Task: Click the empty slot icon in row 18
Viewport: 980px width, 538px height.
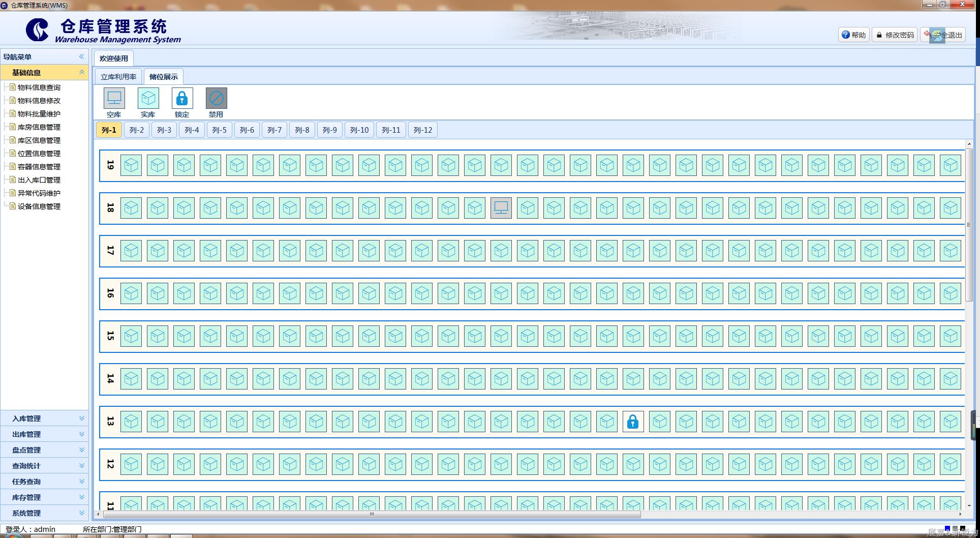Action: pos(501,208)
